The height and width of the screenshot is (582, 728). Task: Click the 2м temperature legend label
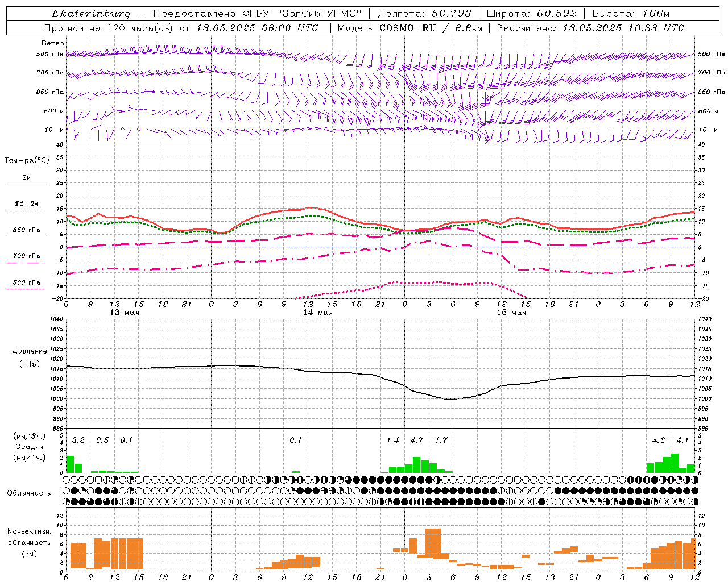27,178
